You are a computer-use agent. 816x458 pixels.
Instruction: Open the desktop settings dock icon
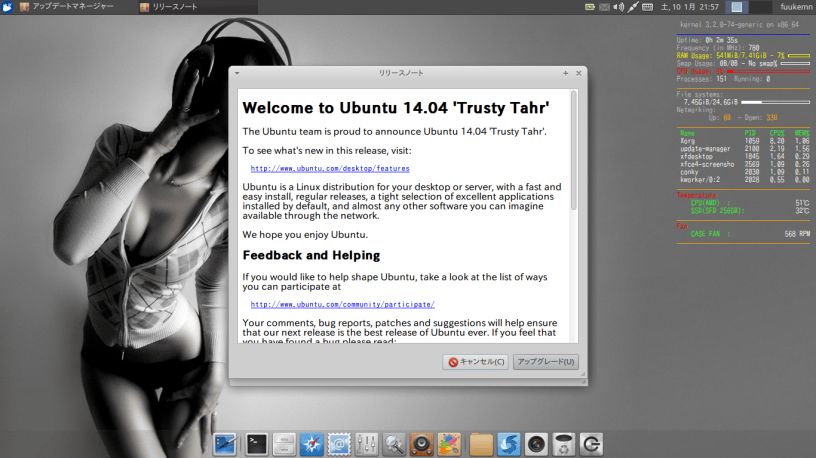pyautogui.click(x=225, y=444)
